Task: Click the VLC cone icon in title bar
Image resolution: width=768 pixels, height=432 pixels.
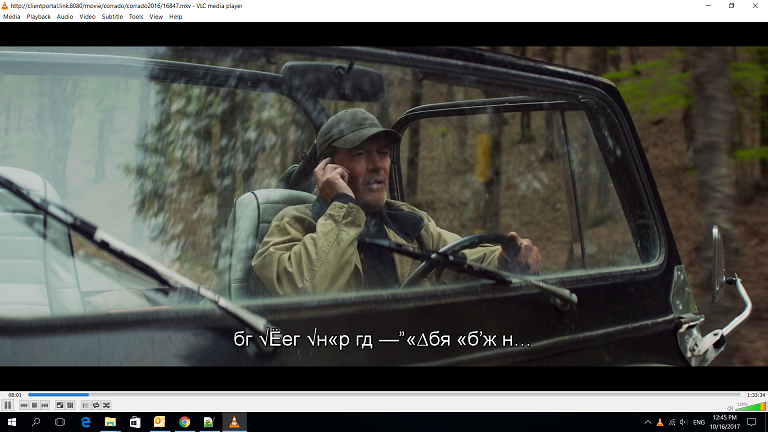Action: click(x=5, y=6)
